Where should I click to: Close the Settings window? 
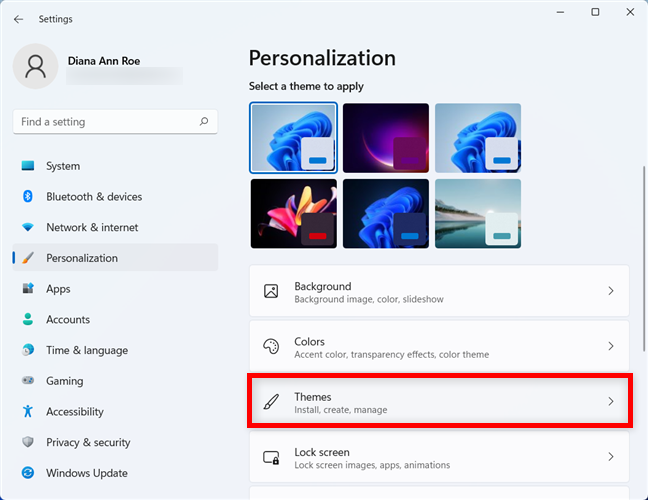[630, 12]
